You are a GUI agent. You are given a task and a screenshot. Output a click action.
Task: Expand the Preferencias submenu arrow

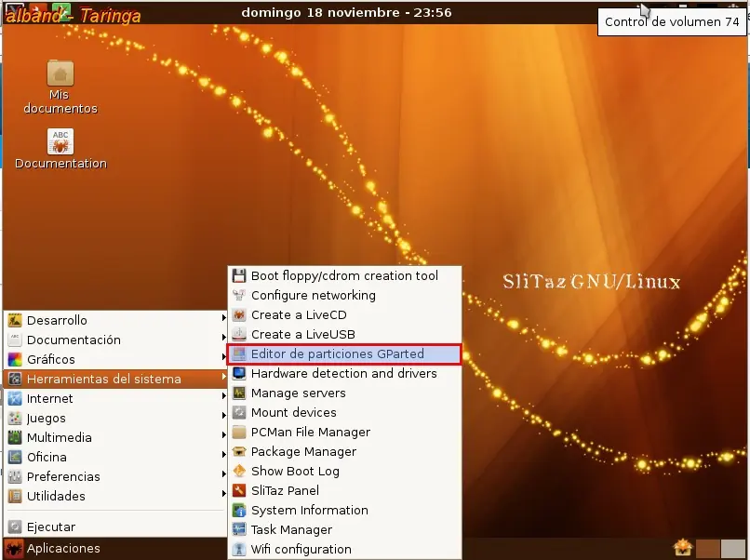click(223, 473)
